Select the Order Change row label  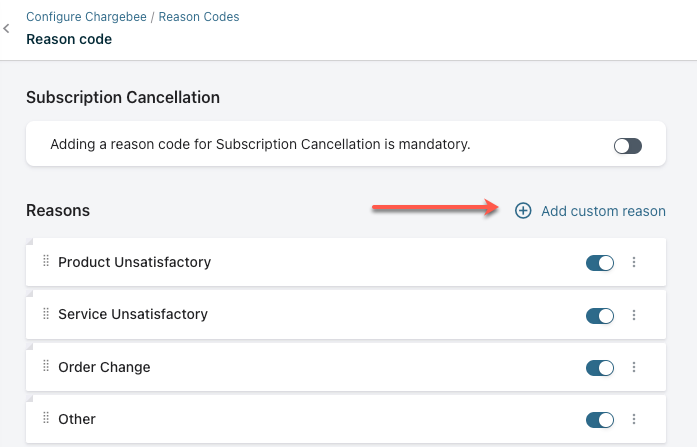[104, 367]
